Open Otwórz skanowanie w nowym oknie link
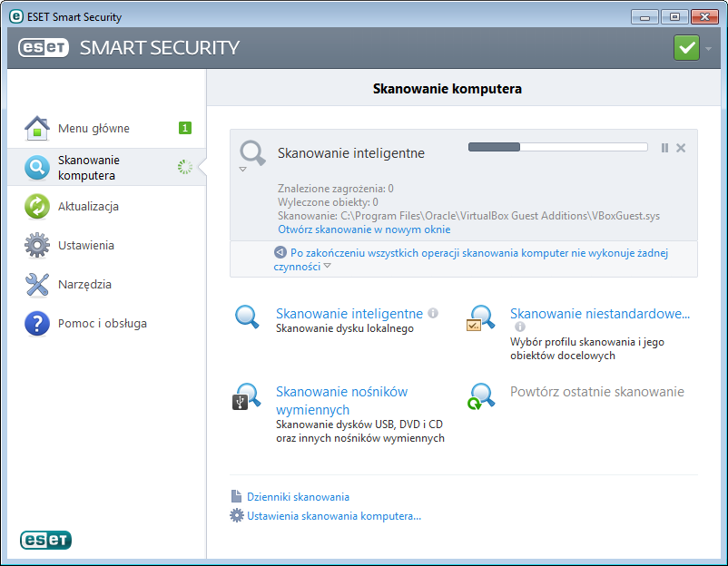728x566 pixels. point(364,229)
